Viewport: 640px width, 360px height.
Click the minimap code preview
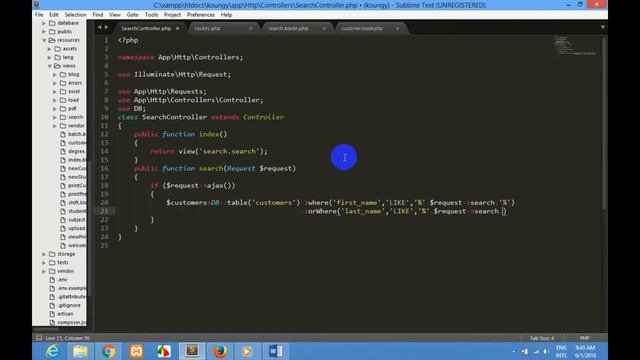[x=576, y=45]
